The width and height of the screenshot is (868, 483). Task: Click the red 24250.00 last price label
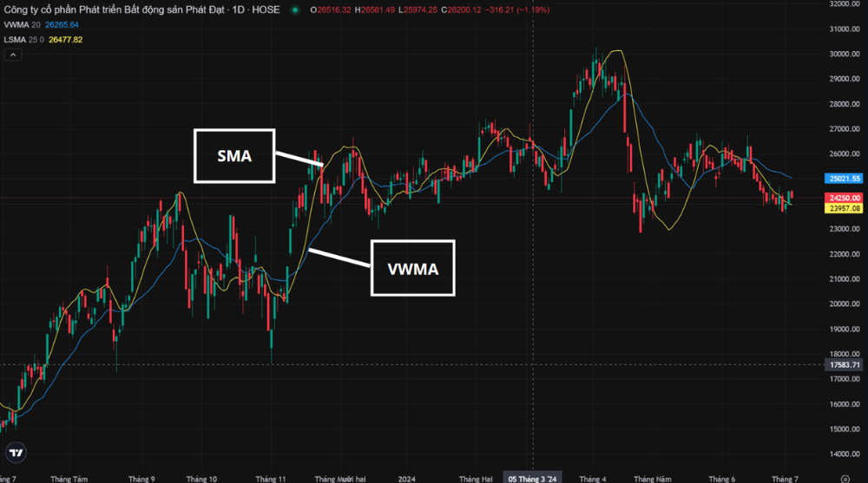pyautogui.click(x=844, y=198)
